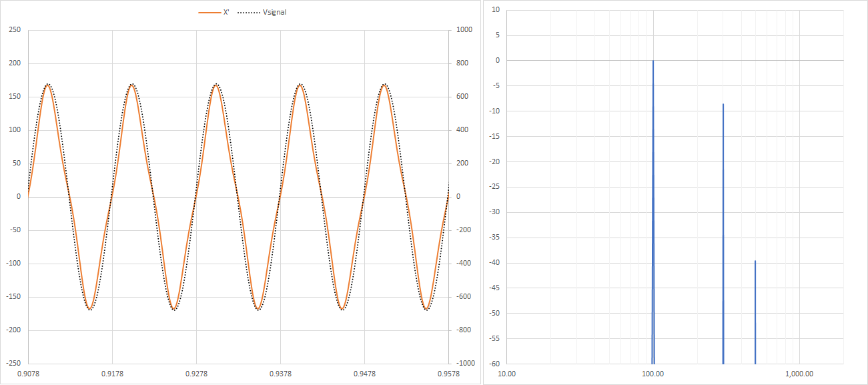The width and height of the screenshot is (868, 385).
Task: Select the -150 axis label
Action: pos(14,297)
